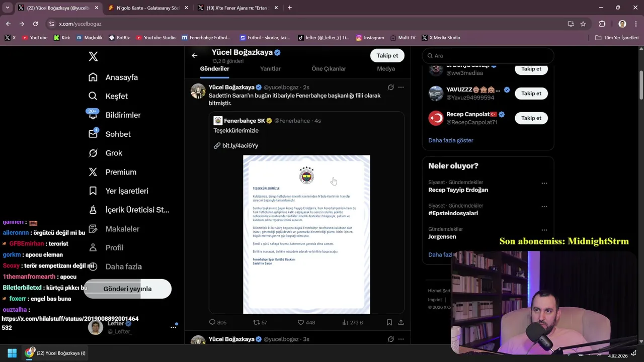Open Recep Tayyip Erdoğan trend
The height and width of the screenshot is (362, 644).
(x=458, y=190)
